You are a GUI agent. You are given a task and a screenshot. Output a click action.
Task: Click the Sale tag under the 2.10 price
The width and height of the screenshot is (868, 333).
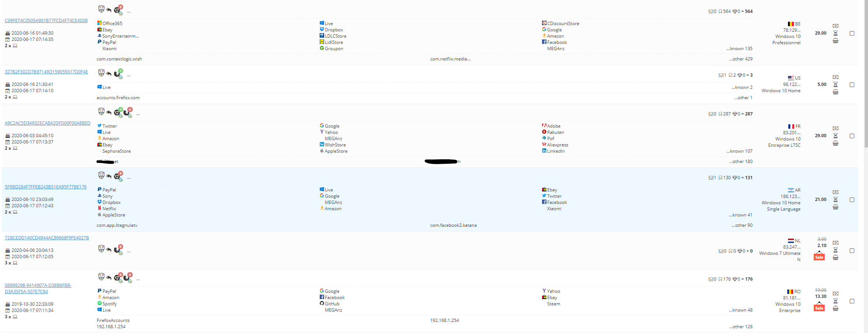pos(819,257)
